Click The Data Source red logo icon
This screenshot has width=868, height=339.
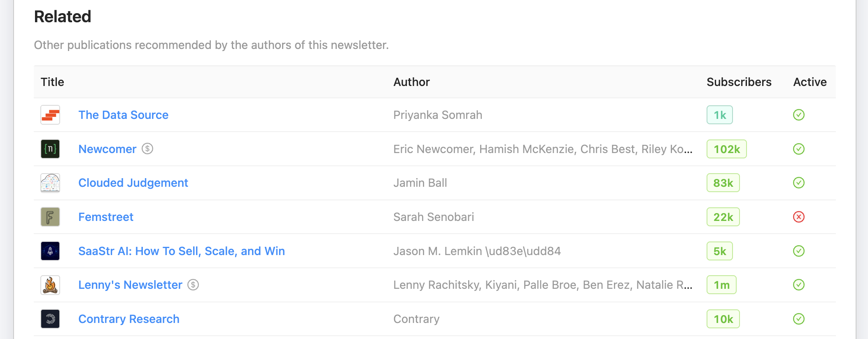coord(50,115)
